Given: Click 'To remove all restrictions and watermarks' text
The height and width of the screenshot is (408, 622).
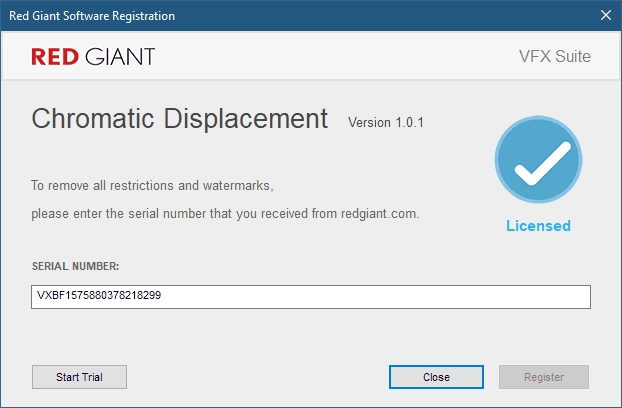Looking at the screenshot, I should point(152,186).
